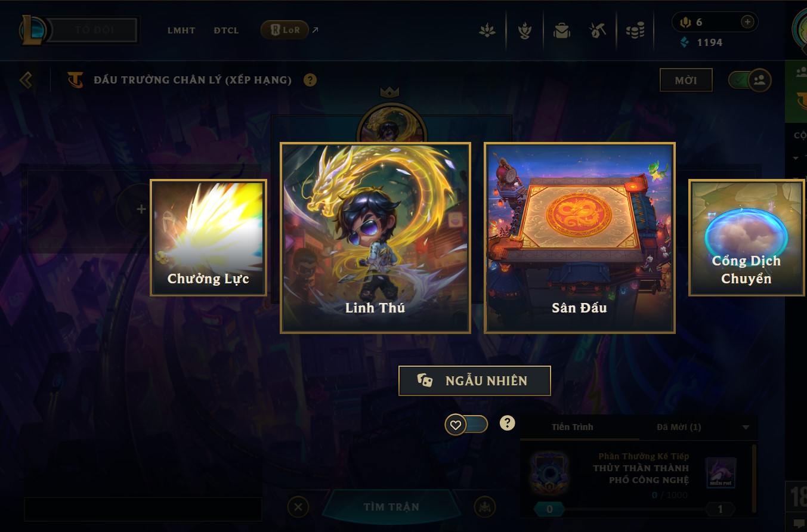Toggle the favorites heart switch
Image resolution: width=807 pixels, height=532 pixels.
click(466, 425)
